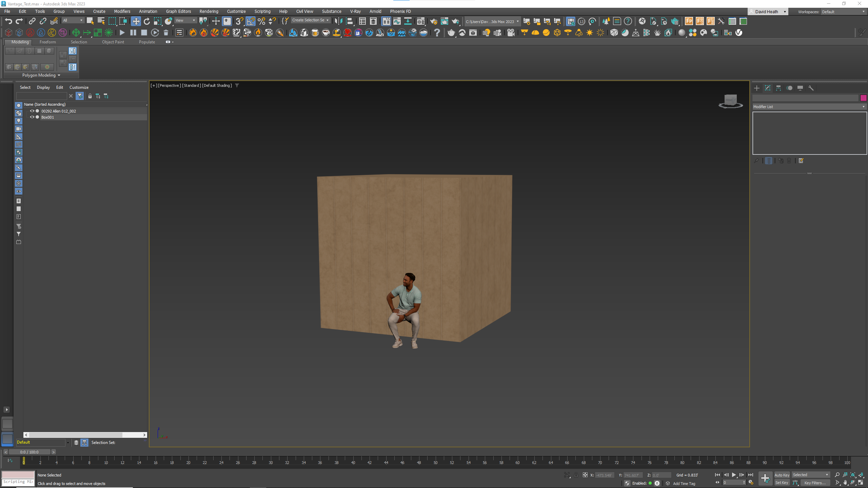
Task: Click the pink object color swatch
Action: [x=863, y=98]
